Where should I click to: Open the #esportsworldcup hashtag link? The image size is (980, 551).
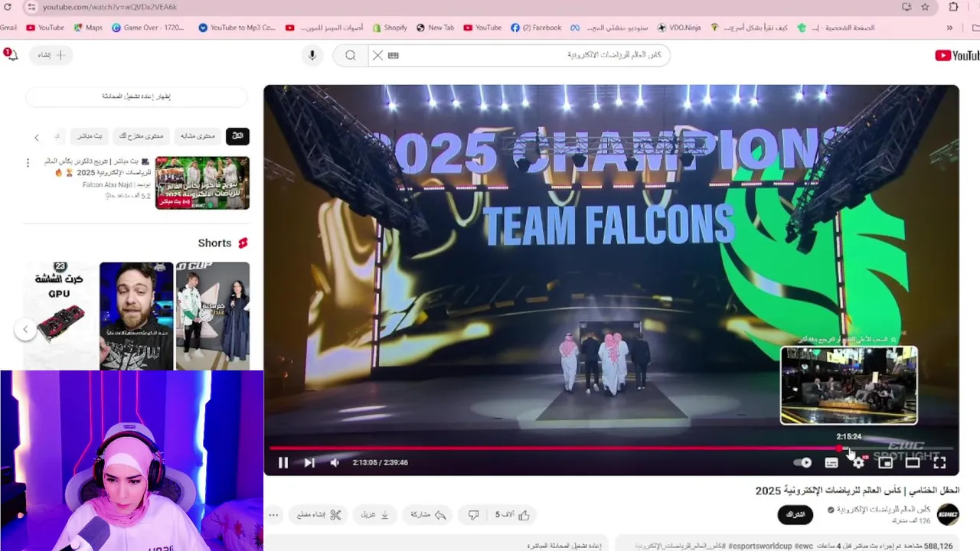(762, 546)
